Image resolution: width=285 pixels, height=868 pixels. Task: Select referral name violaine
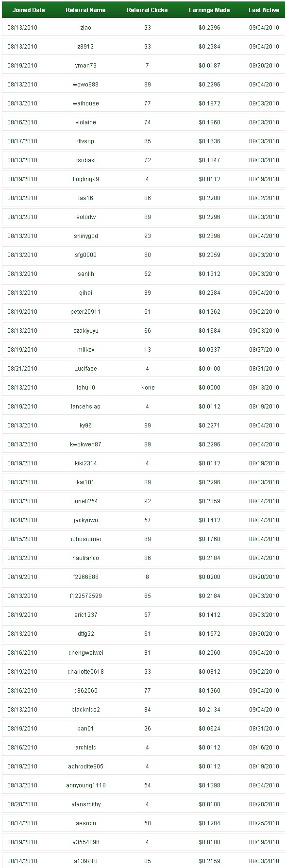pyautogui.click(x=85, y=122)
